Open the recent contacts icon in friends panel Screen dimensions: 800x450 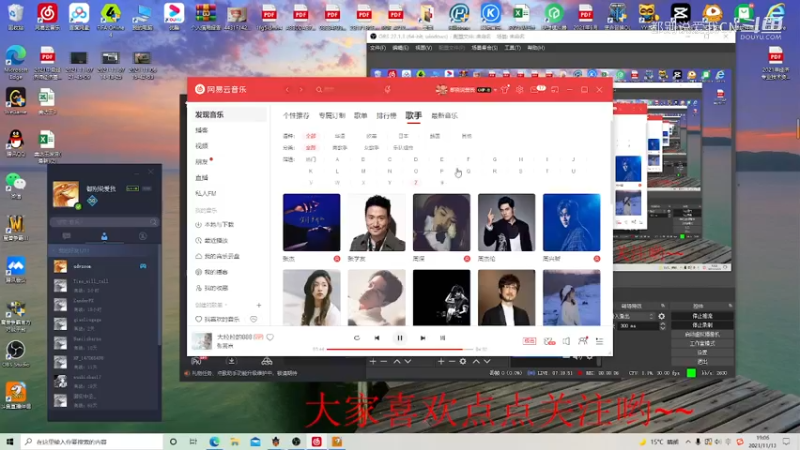tap(143, 236)
